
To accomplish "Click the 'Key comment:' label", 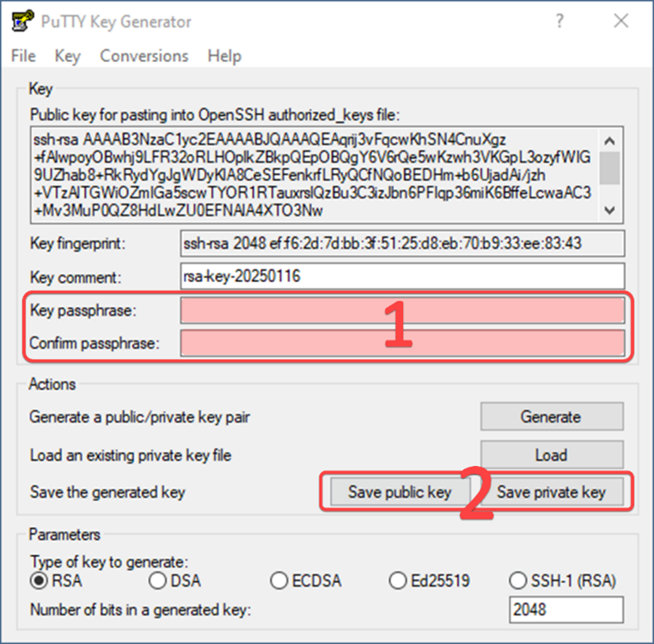I will tap(76, 278).
